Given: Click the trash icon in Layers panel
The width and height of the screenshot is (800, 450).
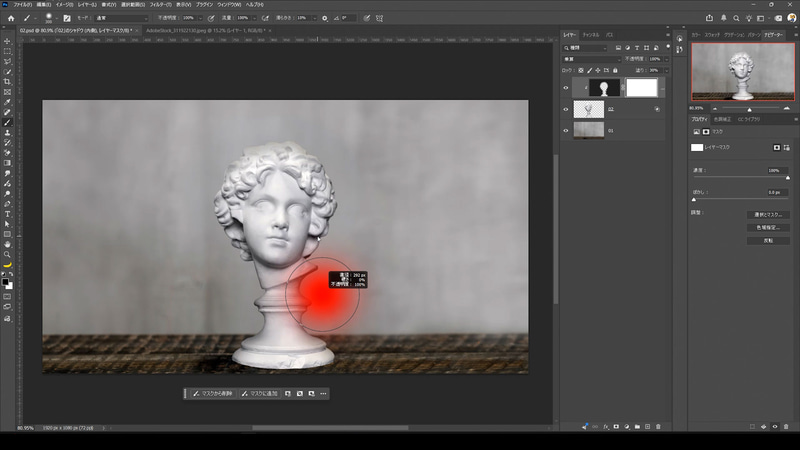Looking at the screenshot, I should tap(658, 427).
